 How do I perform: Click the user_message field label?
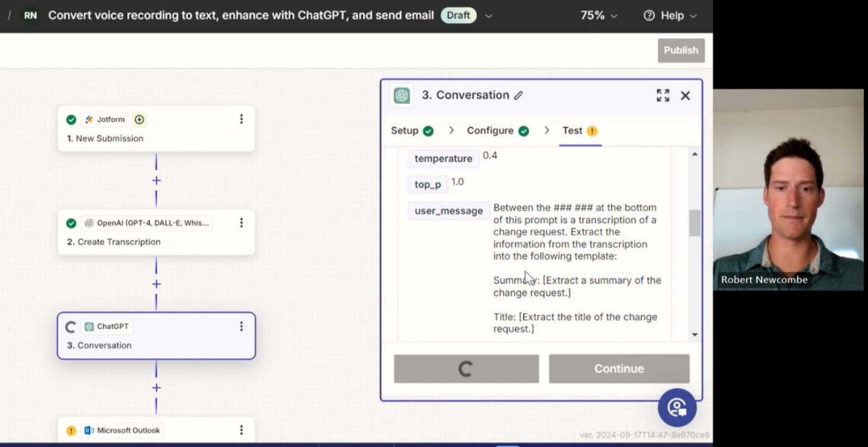pos(449,211)
